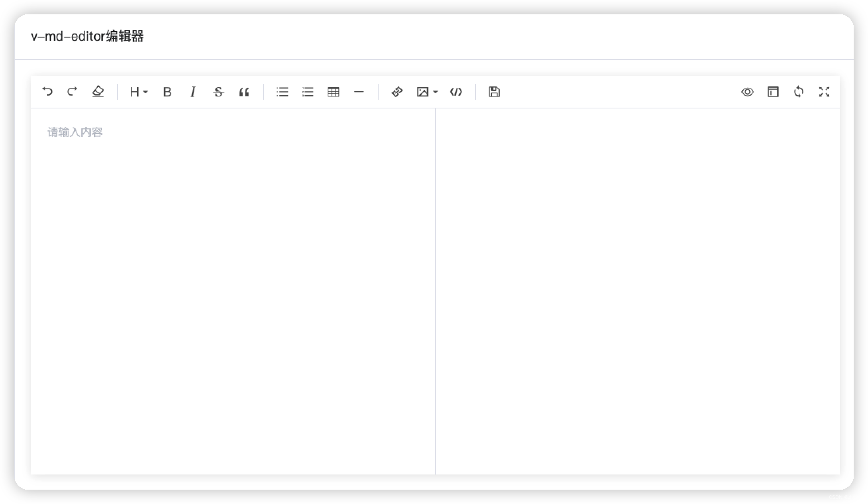Open the heading H dropdown
The height and width of the screenshot is (504, 868).
coord(139,92)
